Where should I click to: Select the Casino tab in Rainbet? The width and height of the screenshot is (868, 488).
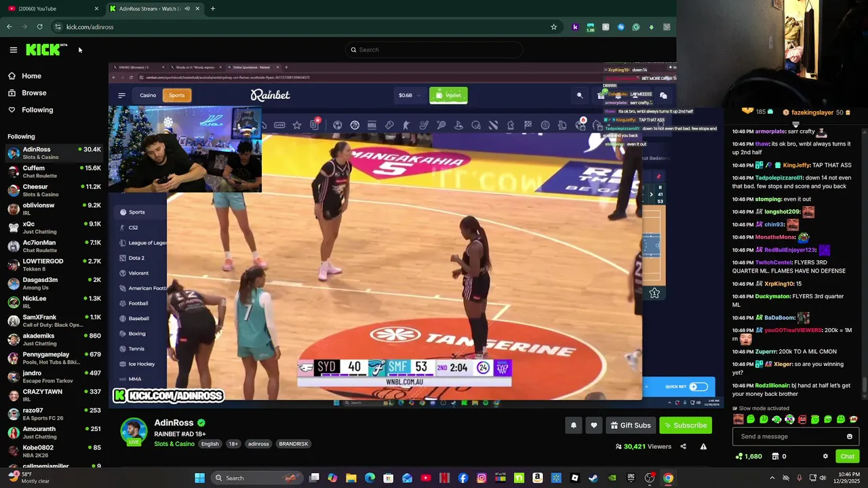click(x=148, y=95)
